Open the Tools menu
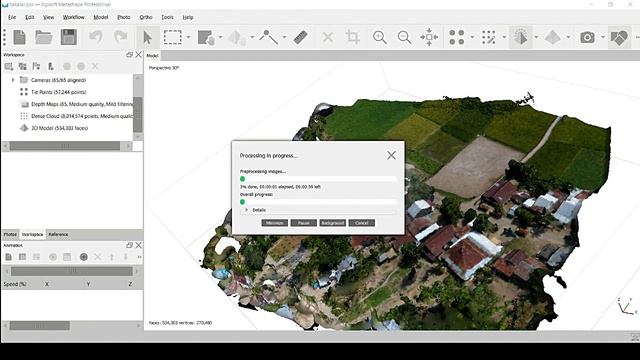 click(x=167, y=17)
